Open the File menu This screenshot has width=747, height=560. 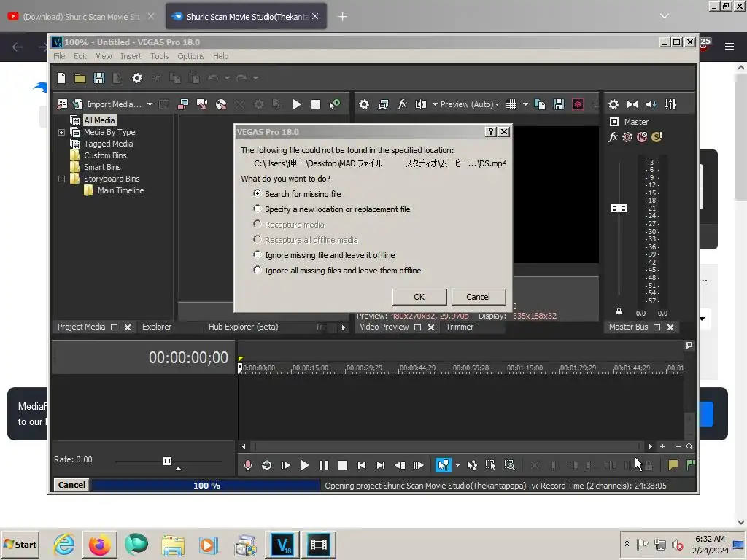tap(59, 56)
